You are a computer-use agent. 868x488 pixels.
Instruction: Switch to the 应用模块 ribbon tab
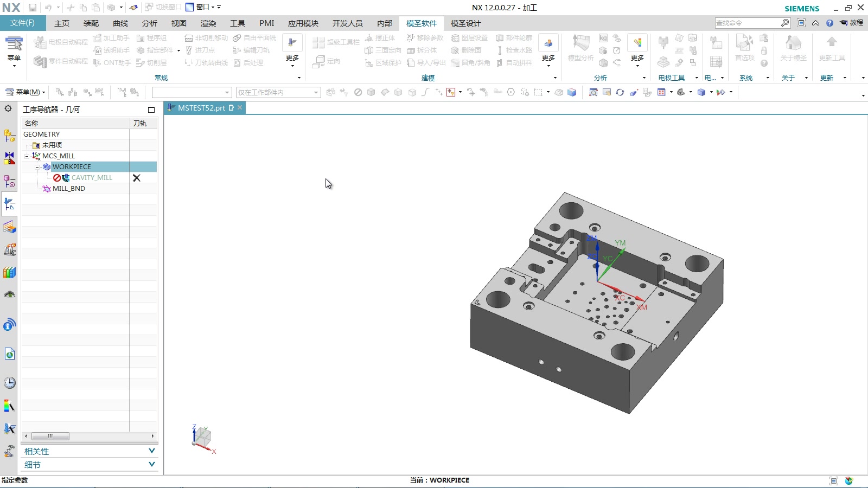303,23
